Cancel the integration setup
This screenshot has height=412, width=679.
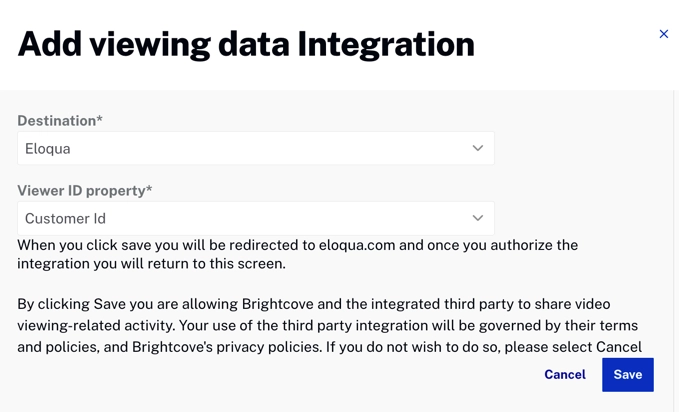pos(565,374)
